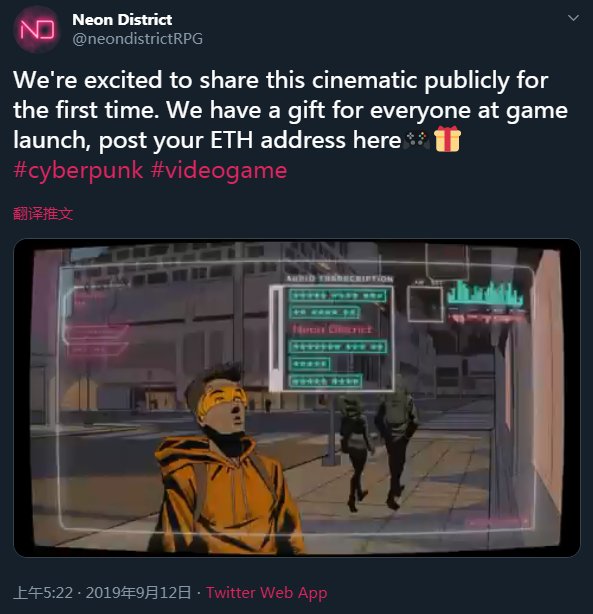Viewport: 593px width, 614px height.
Task: Click the game controller emoji
Action: 417,140
